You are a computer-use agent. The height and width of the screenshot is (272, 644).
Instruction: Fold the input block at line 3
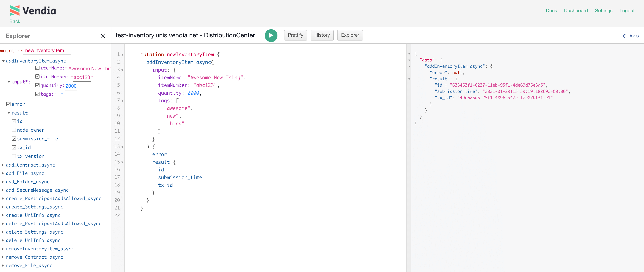tap(122, 70)
